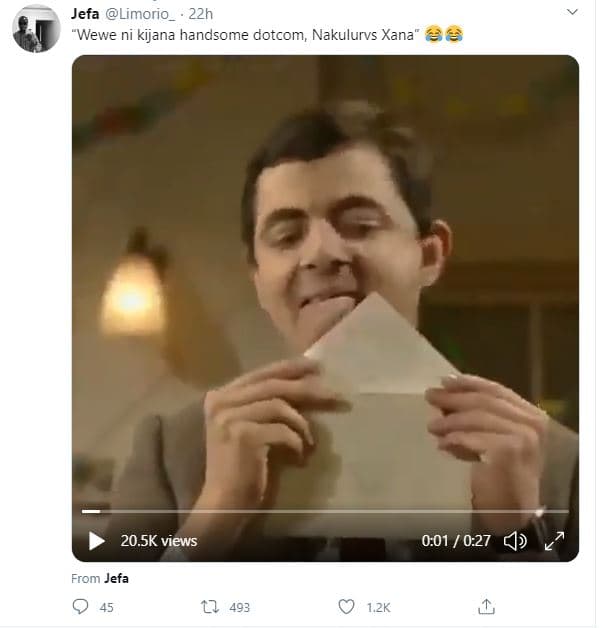Mute the video with the speaker icon
Viewport: 603px width, 628px height.
pyautogui.click(x=515, y=541)
